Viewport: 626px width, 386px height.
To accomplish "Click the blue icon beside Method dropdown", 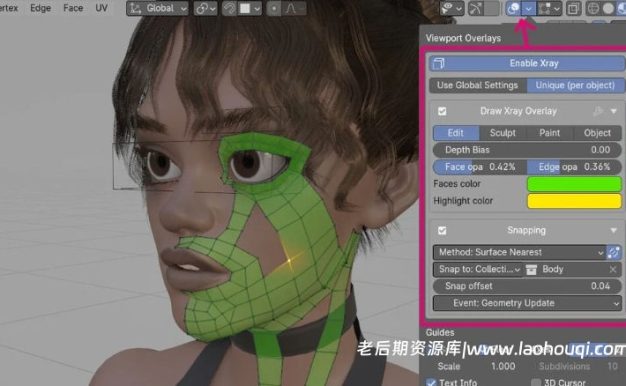I will tap(614, 252).
